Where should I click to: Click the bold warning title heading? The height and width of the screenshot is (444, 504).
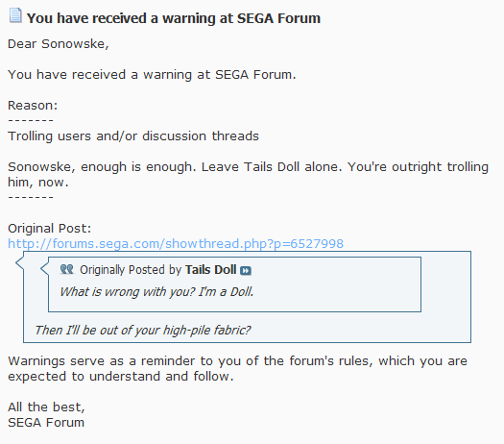click(x=174, y=18)
